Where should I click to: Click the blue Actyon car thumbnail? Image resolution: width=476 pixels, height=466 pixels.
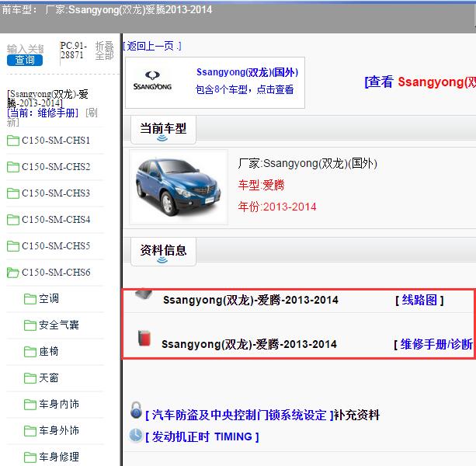pos(179,187)
